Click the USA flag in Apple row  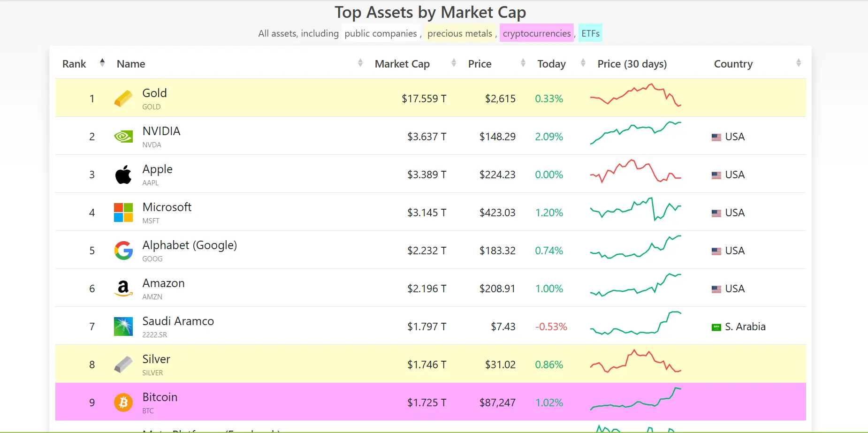[716, 175]
